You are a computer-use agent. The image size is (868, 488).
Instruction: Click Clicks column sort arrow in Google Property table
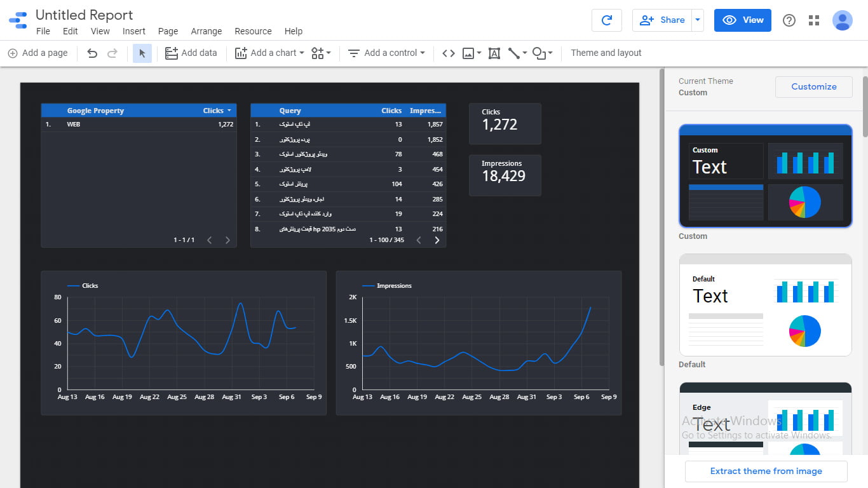(229, 111)
